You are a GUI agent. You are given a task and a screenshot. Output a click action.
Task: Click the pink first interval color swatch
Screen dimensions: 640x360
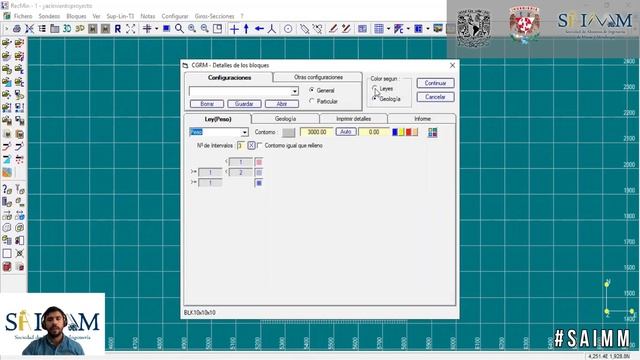(x=258, y=162)
